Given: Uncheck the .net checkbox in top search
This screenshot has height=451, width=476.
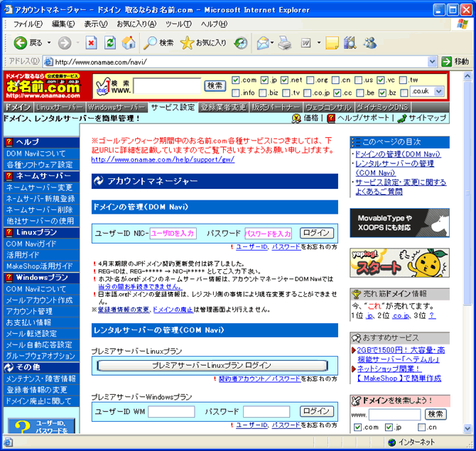Looking at the screenshot, I should point(284,80).
